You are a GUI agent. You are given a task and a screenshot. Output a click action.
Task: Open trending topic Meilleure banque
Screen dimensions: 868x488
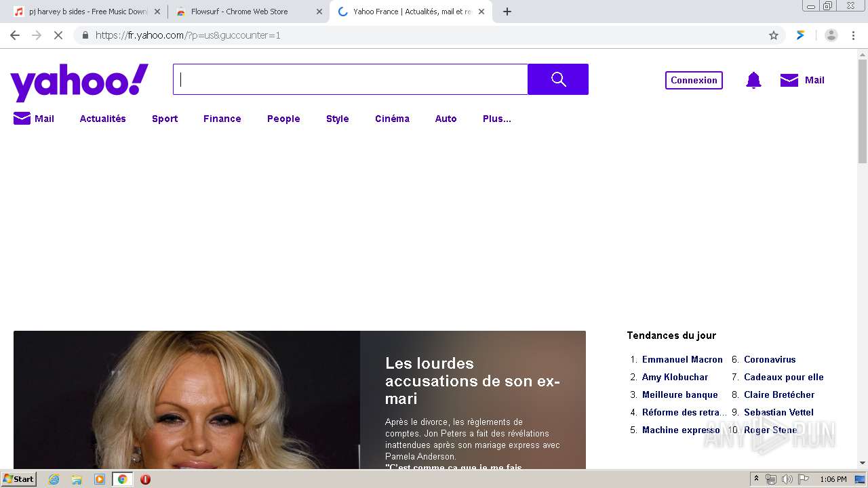pos(679,394)
